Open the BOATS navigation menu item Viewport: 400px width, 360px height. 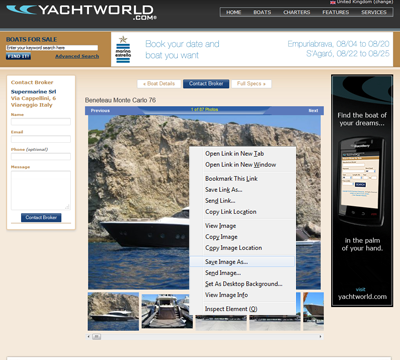tap(262, 12)
